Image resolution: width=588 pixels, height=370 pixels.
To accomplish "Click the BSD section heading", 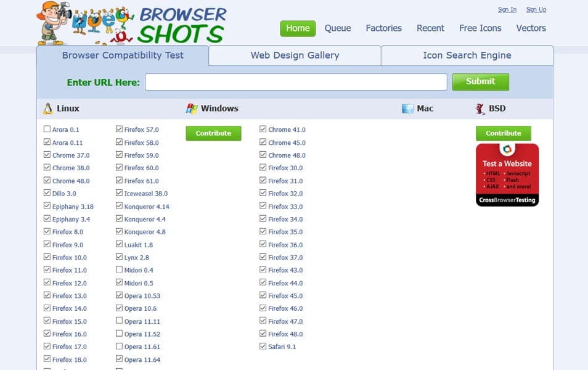I will point(497,109).
